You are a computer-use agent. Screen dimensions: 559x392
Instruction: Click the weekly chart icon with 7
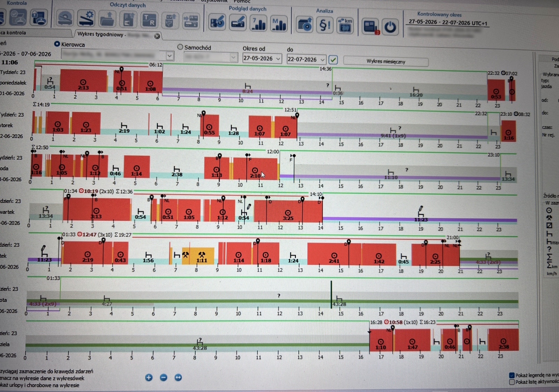pyautogui.click(x=258, y=23)
